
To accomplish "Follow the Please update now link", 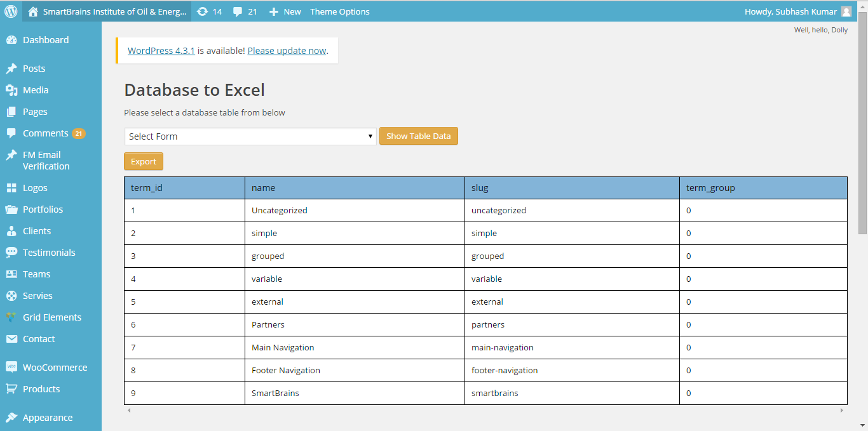I will 287,51.
